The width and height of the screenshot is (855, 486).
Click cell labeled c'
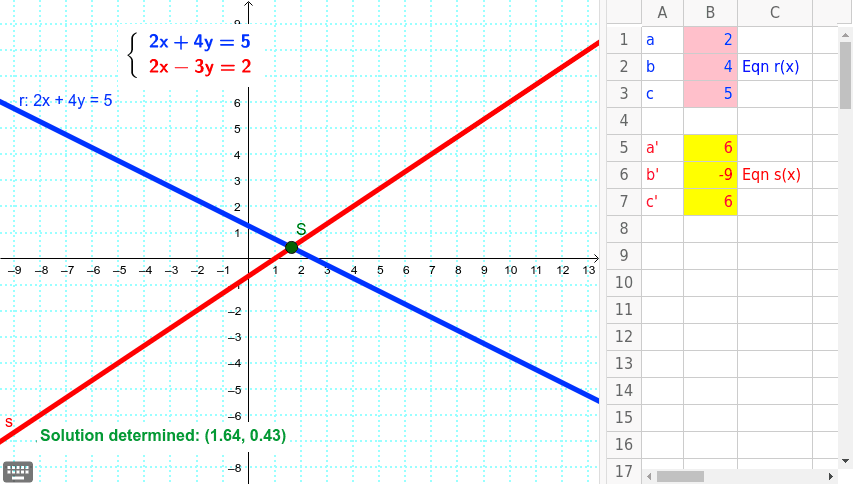tap(663, 202)
